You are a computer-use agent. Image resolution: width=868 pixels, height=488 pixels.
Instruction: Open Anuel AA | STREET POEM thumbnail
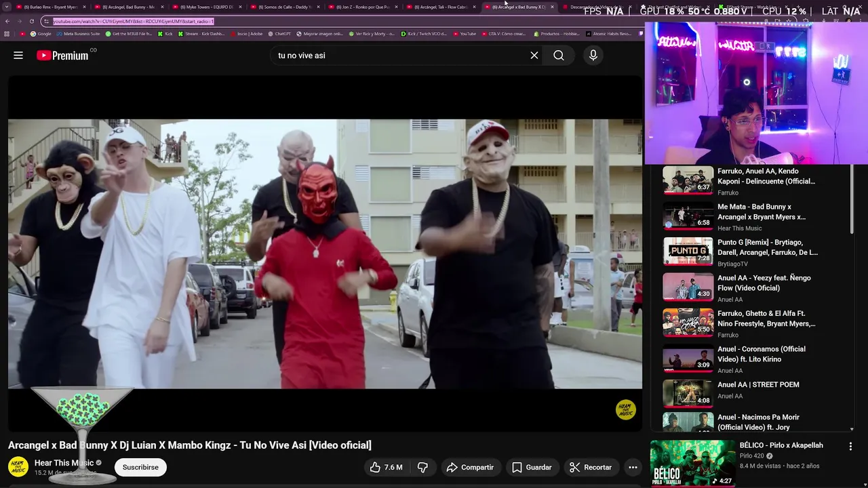pos(688,394)
